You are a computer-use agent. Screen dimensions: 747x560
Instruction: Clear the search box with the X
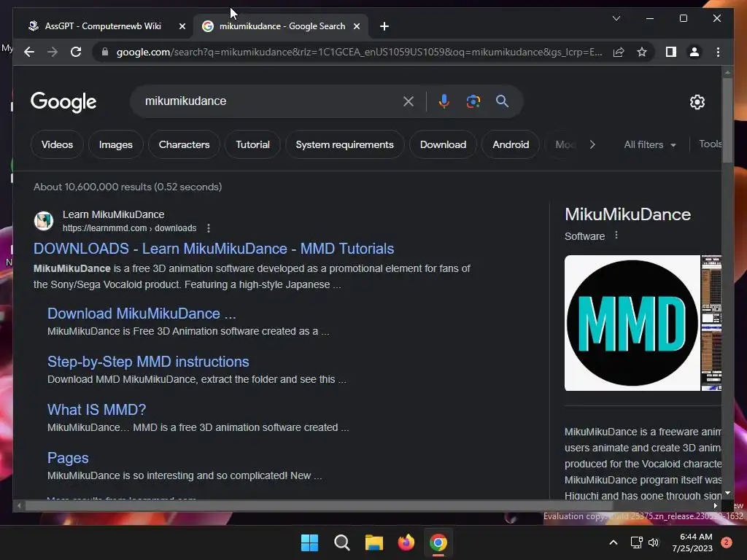point(409,101)
